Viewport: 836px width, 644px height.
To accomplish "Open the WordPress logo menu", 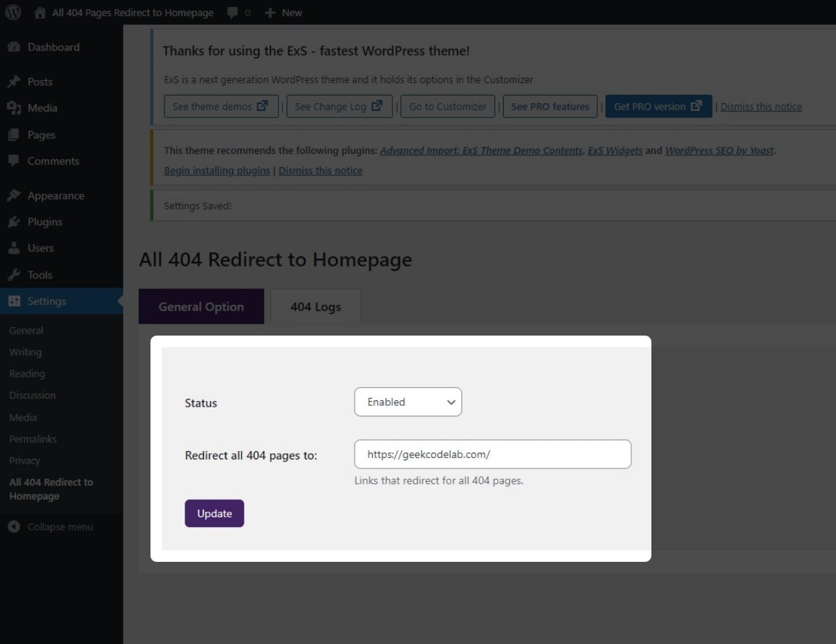I will click(13, 13).
